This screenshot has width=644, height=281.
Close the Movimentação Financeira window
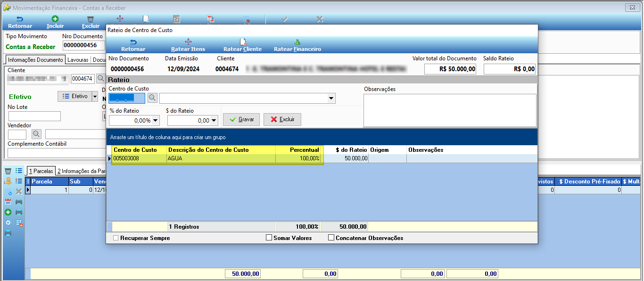(631, 8)
